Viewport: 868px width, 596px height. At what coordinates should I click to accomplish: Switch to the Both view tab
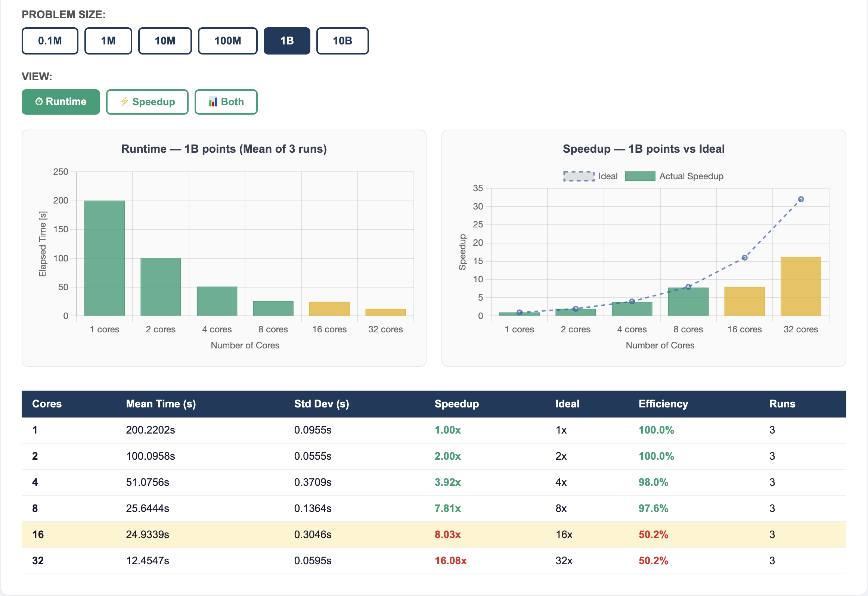coord(226,102)
